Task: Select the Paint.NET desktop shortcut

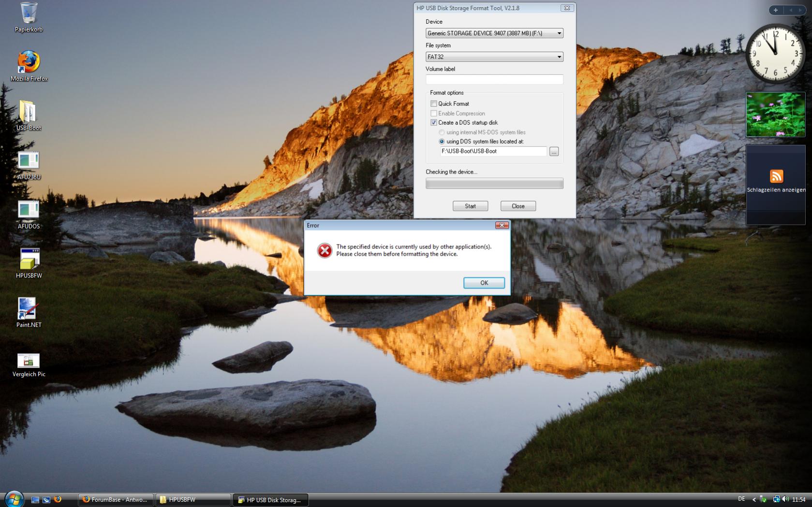Action: pos(29,313)
